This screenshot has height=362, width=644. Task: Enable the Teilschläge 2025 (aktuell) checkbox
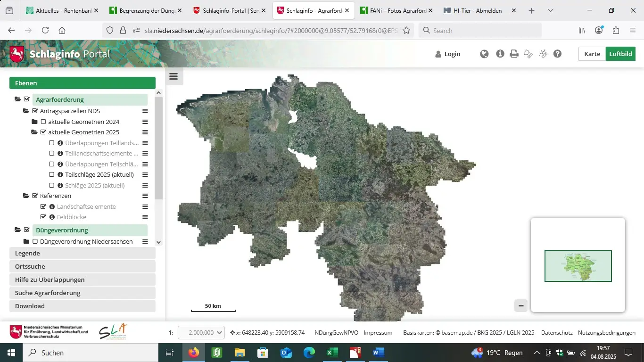click(x=52, y=175)
